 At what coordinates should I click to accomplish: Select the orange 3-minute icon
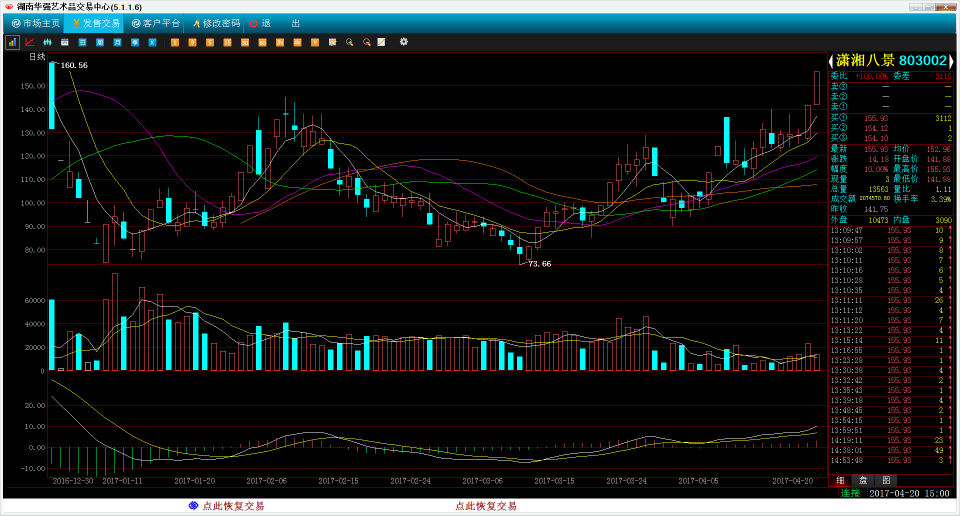pos(192,42)
